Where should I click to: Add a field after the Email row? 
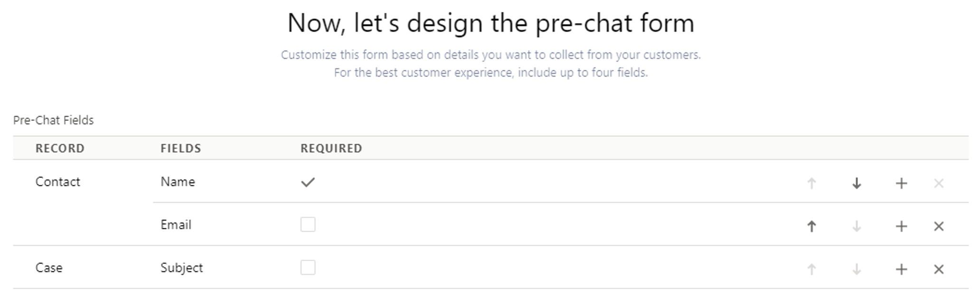(901, 226)
